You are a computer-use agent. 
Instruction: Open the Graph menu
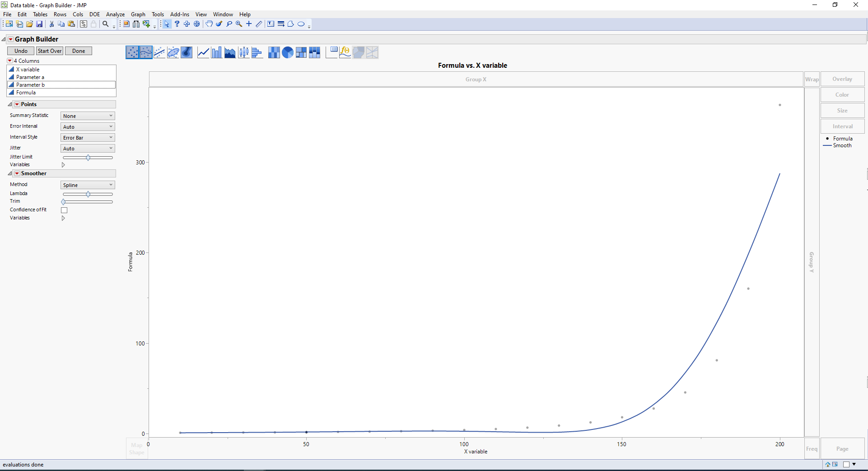pyautogui.click(x=138, y=14)
